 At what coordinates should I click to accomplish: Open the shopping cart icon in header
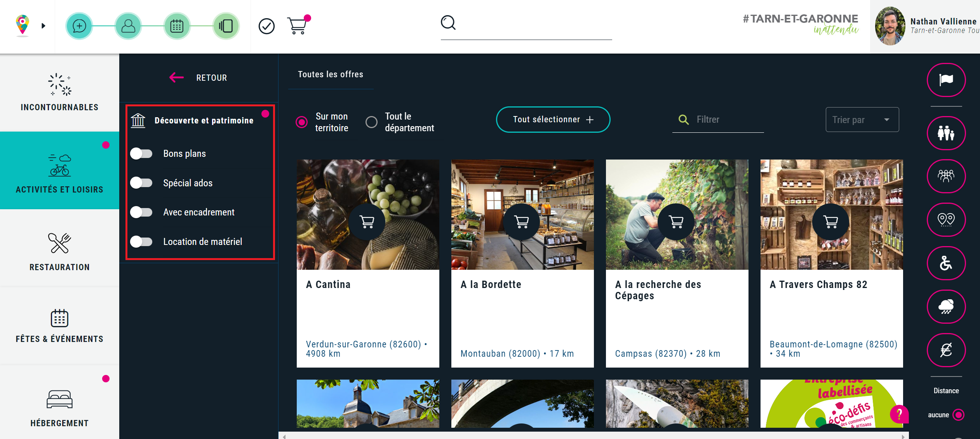pos(297,26)
